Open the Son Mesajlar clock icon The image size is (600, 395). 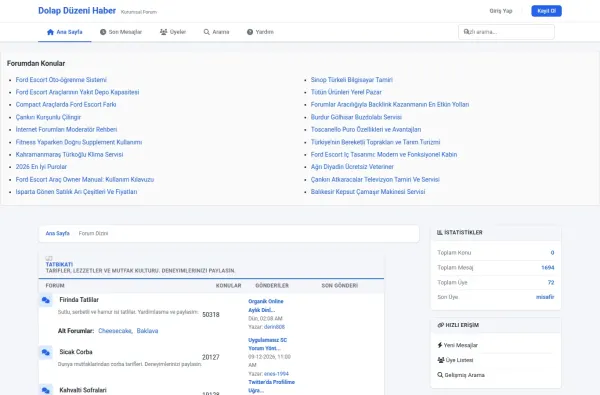pyautogui.click(x=103, y=32)
